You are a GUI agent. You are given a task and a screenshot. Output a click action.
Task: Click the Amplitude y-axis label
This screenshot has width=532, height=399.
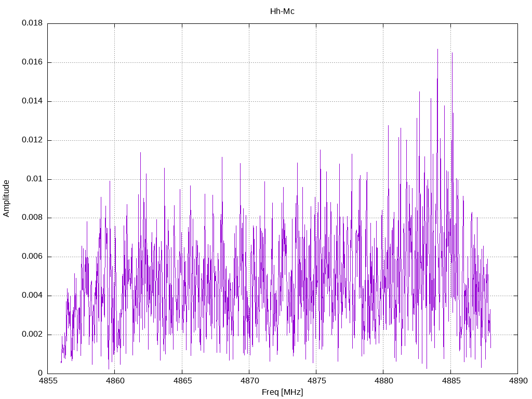[7, 198]
